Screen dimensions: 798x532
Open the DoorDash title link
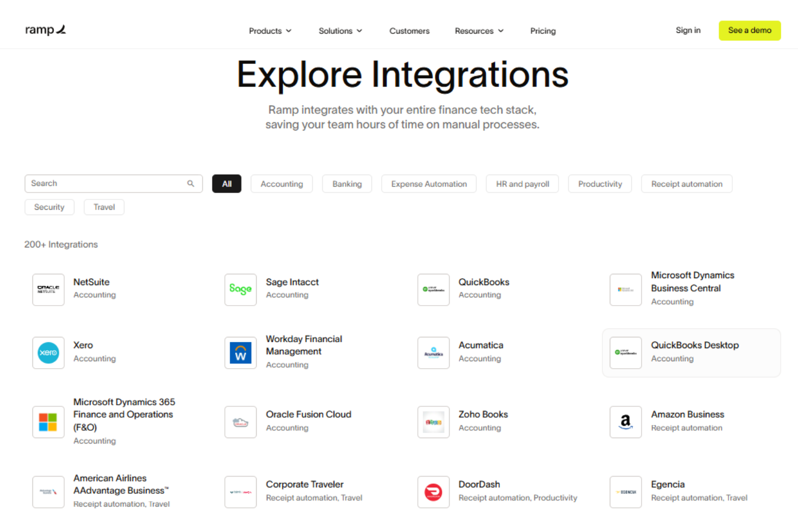click(479, 484)
